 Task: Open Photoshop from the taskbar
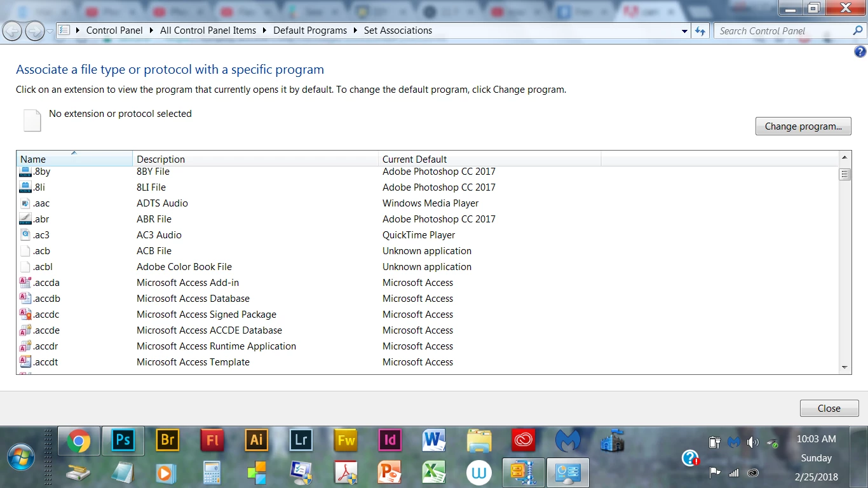123,441
